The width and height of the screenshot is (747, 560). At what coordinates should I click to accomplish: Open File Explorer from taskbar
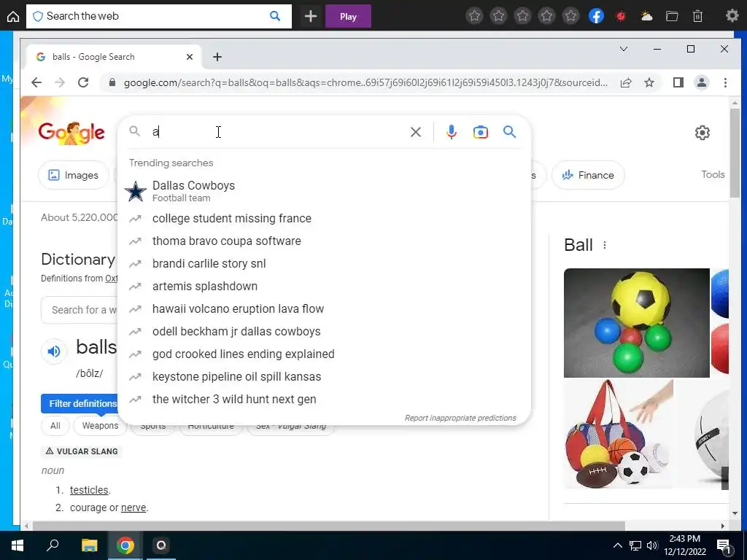tap(89, 545)
